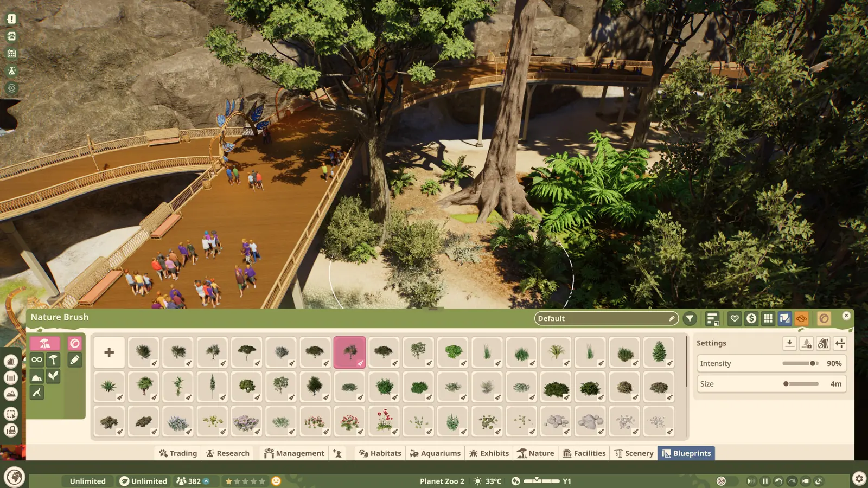
Task: Select the red flowering plant thumbnail
Action: point(384,421)
